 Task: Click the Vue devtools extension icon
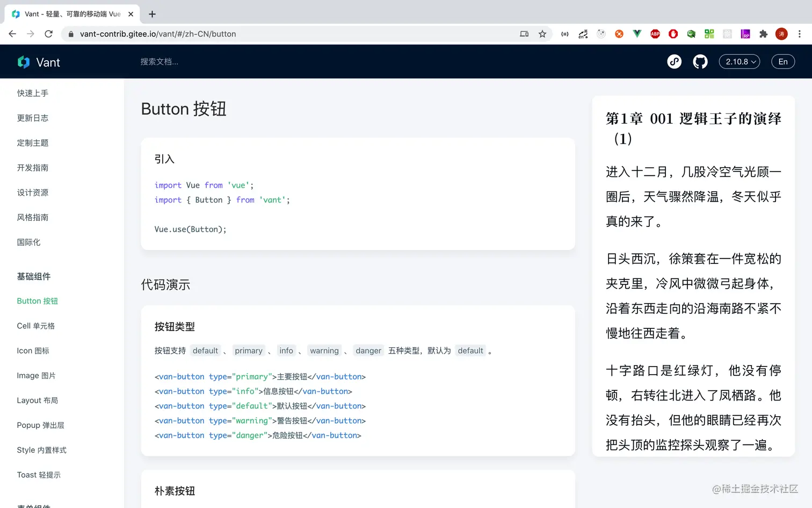637,34
